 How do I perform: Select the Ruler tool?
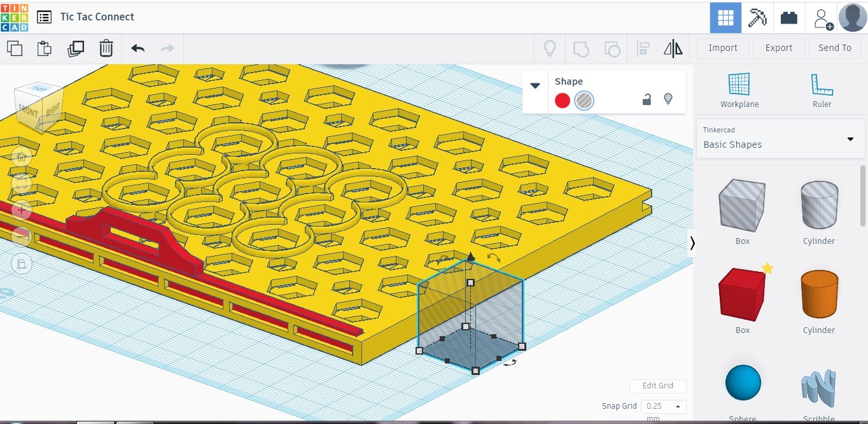coord(822,90)
